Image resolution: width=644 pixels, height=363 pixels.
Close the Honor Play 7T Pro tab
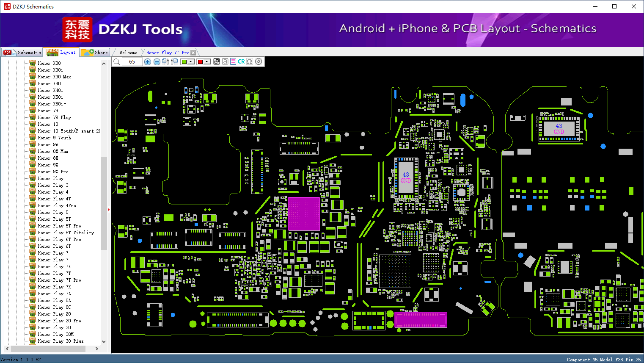193,53
